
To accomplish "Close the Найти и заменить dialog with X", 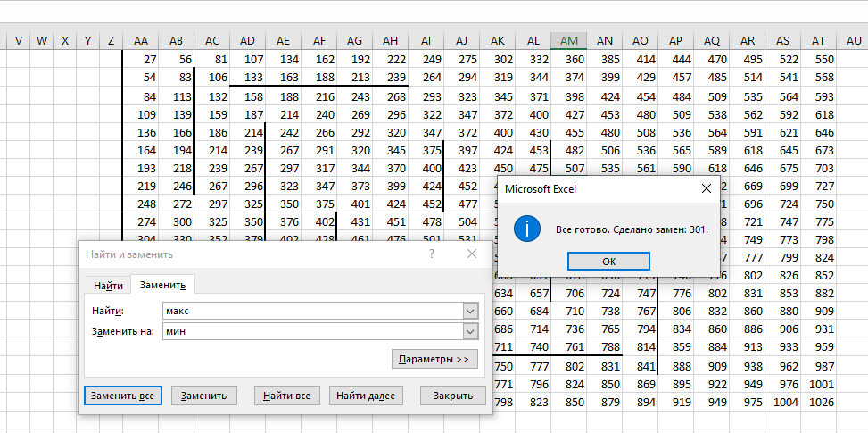I will 472,254.
